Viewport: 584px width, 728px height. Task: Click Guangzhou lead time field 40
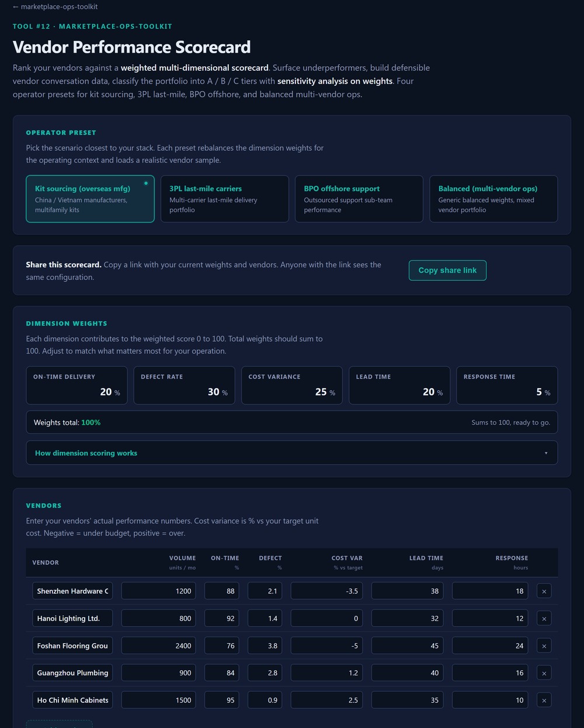407,672
